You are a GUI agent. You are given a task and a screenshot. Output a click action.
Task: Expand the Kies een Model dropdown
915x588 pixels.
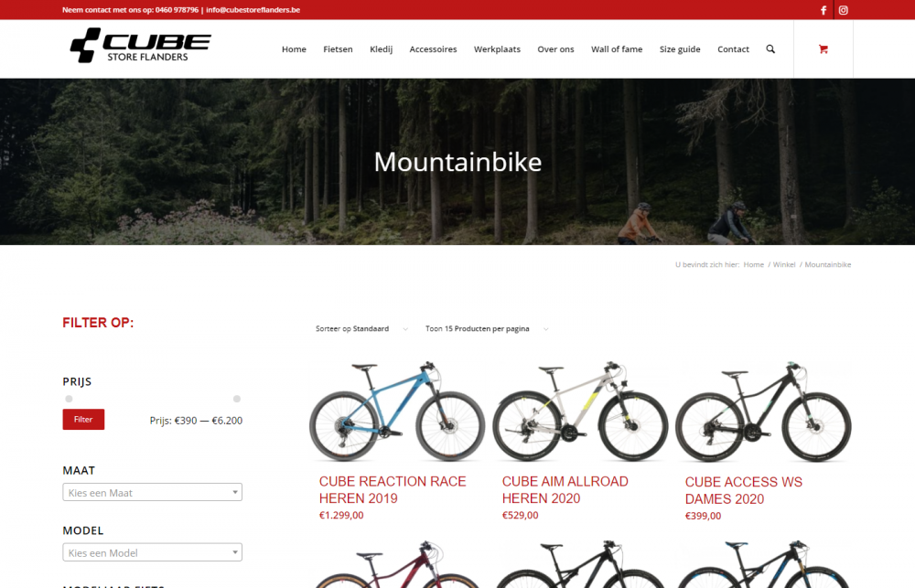[152, 552]
